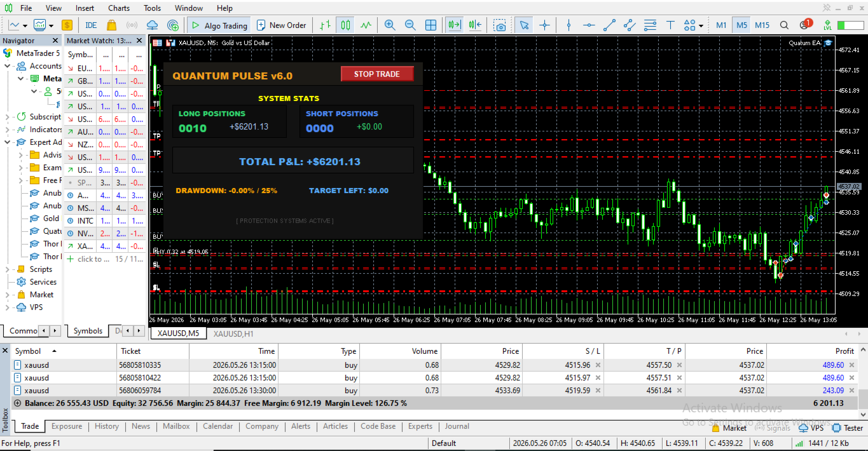Open the MetaEditor IDE
The image size is (868, 451).
click(91, 25)
